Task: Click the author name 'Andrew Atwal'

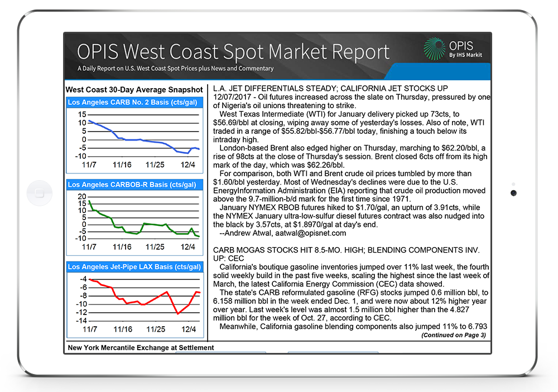Action: coord(248,233)
